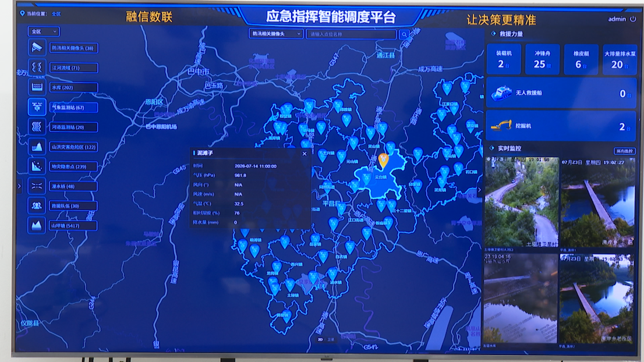Toggle the 地灾隐患点 (239) layer
Image resolution: width=644 pixels, height=362 pixels.
pos(73,166)
